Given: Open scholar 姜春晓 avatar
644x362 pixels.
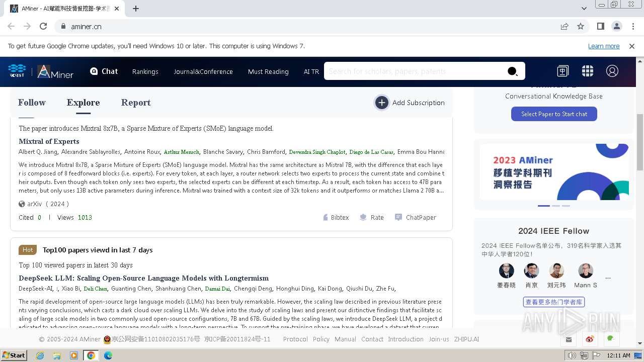Looking at the screenshot, I should tap(507, 271).
